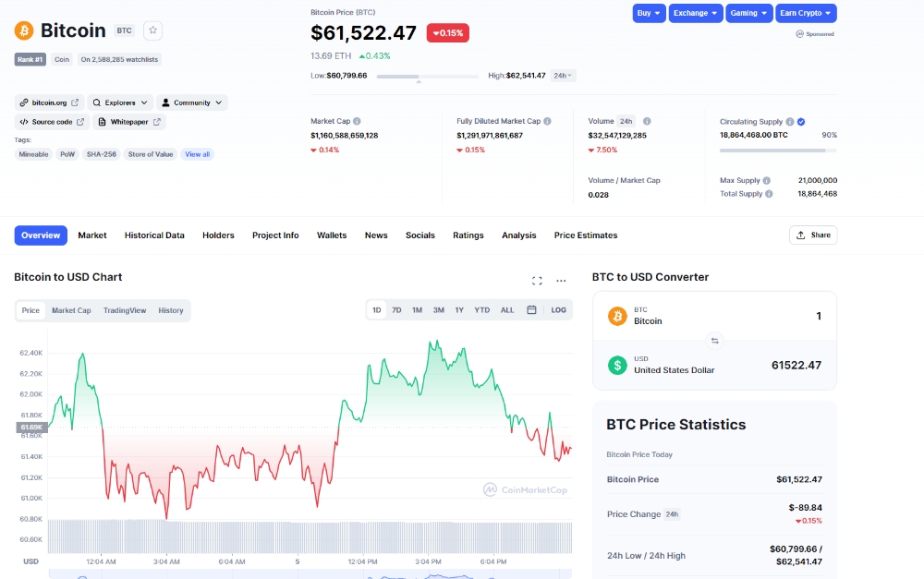
Task: Click the Bitcoin icon in the converter
Action: click(x=617, y=317)
